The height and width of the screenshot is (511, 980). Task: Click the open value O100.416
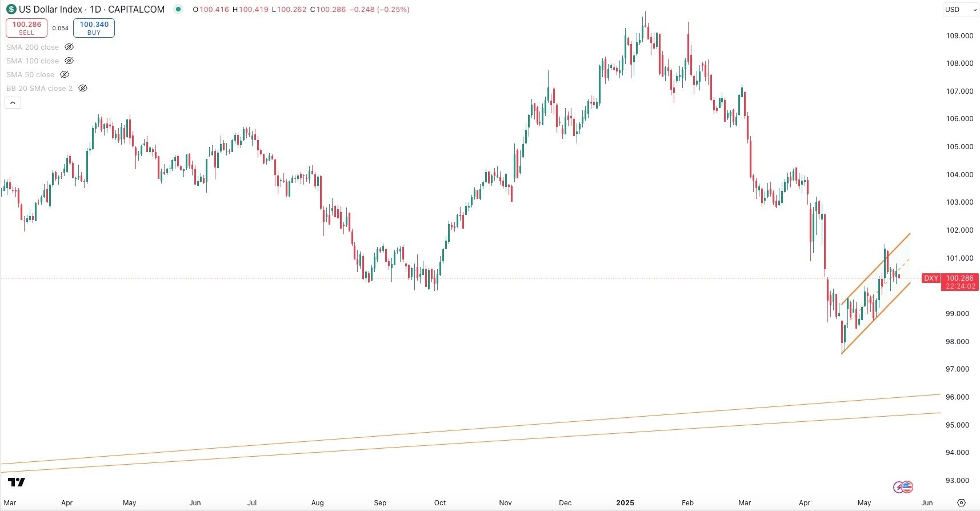pyautogui.click(x=211, y=9)
